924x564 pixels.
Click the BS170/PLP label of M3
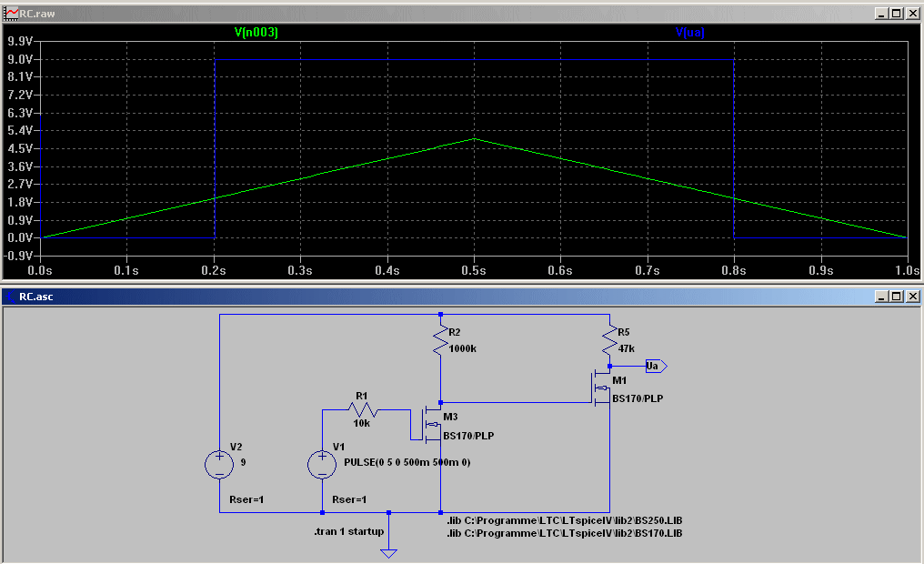(x=468, y=436)
